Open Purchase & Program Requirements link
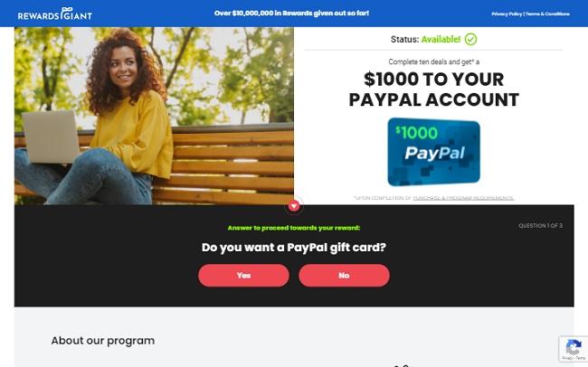The image size is (588, 367). (x=463, y=198)
